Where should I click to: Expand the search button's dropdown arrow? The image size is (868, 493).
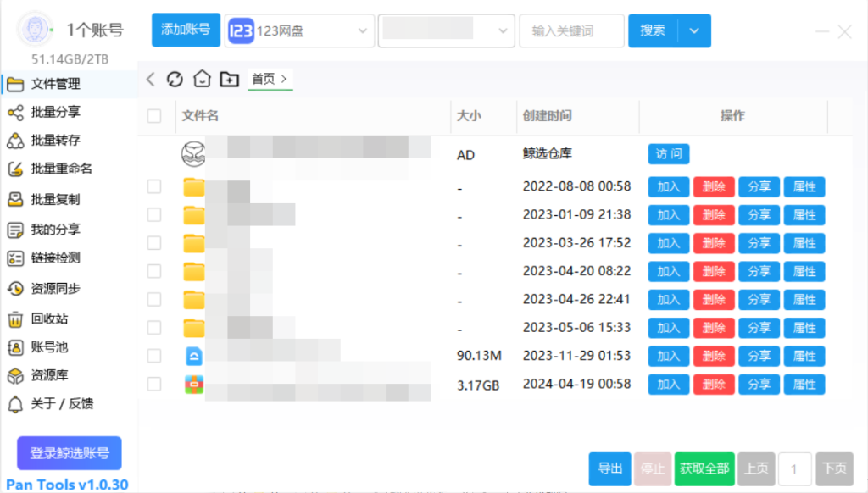(695, 30)
